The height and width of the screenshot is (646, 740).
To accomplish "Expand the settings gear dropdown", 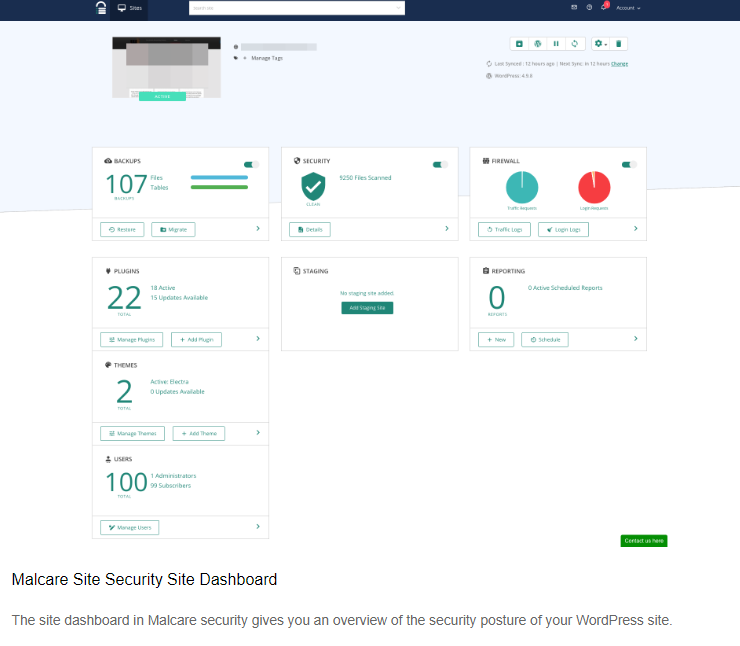I will (600, 44).
